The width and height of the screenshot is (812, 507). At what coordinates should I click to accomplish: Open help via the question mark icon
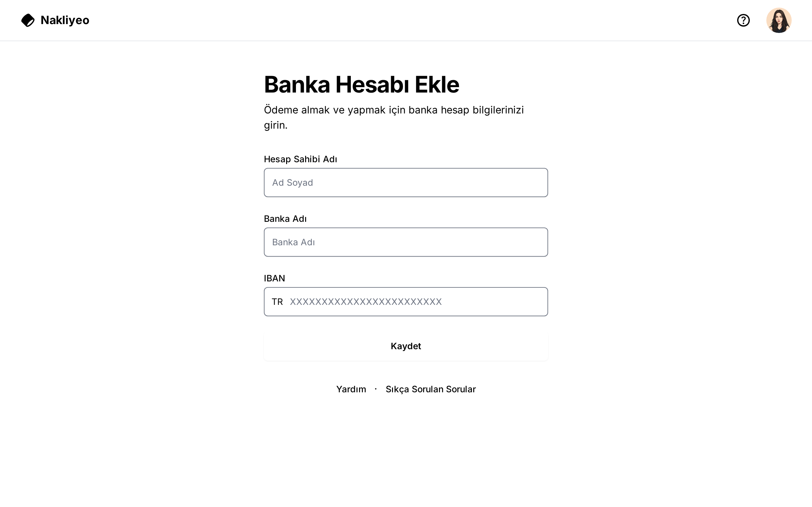[x=743, y=20]
